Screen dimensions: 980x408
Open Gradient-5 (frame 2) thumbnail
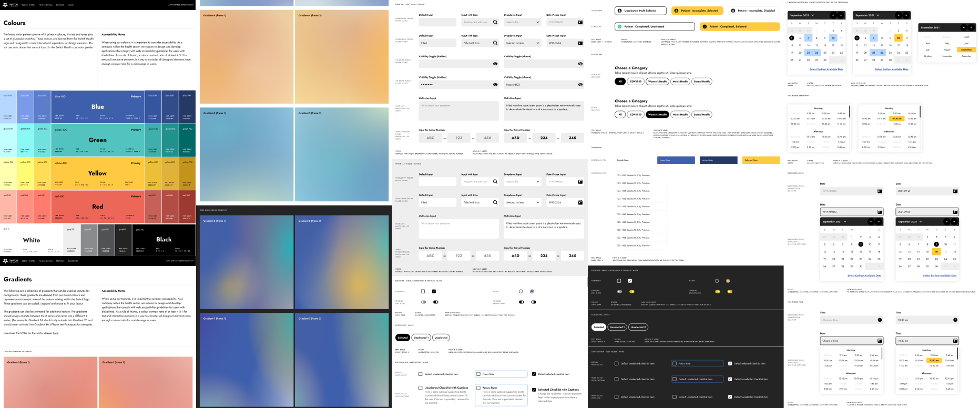(342, 155)
